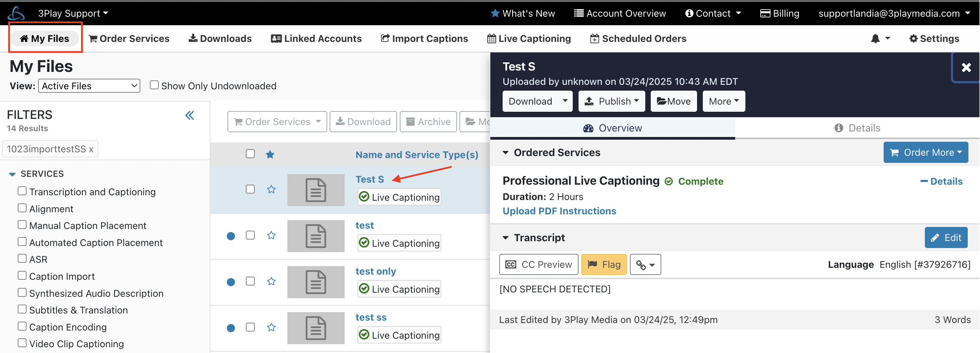Open the Contact dropdown menu
The height and width of the screenshot is (353, 980).
[713, 13]
